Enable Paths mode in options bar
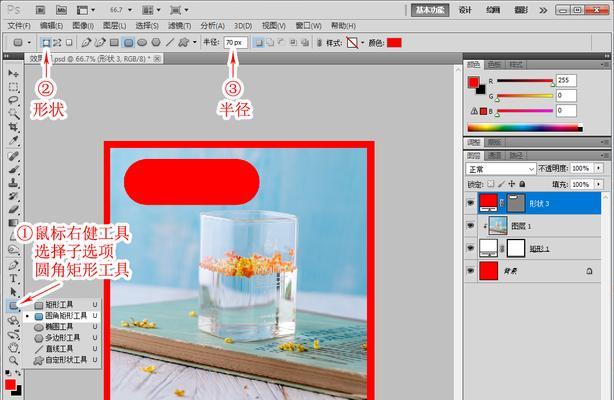 58,42
